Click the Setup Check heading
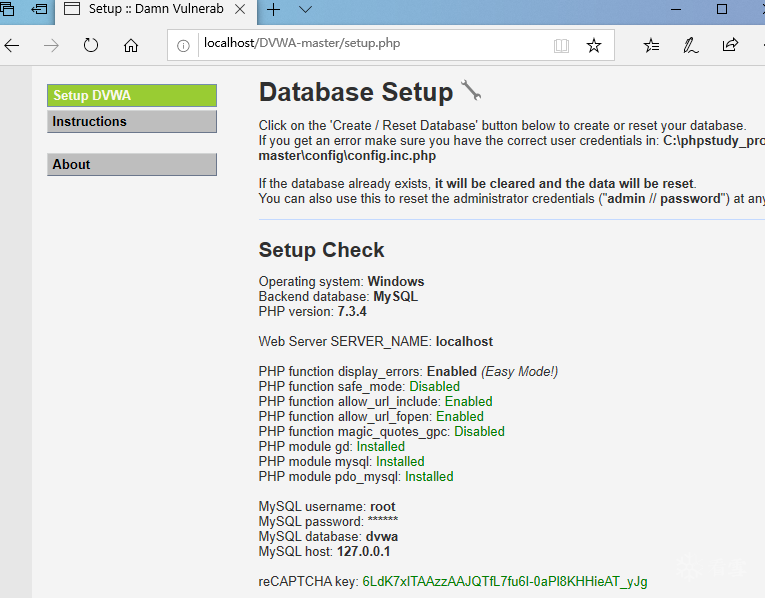Screen dimensions: 765x598 click(322, 250)
